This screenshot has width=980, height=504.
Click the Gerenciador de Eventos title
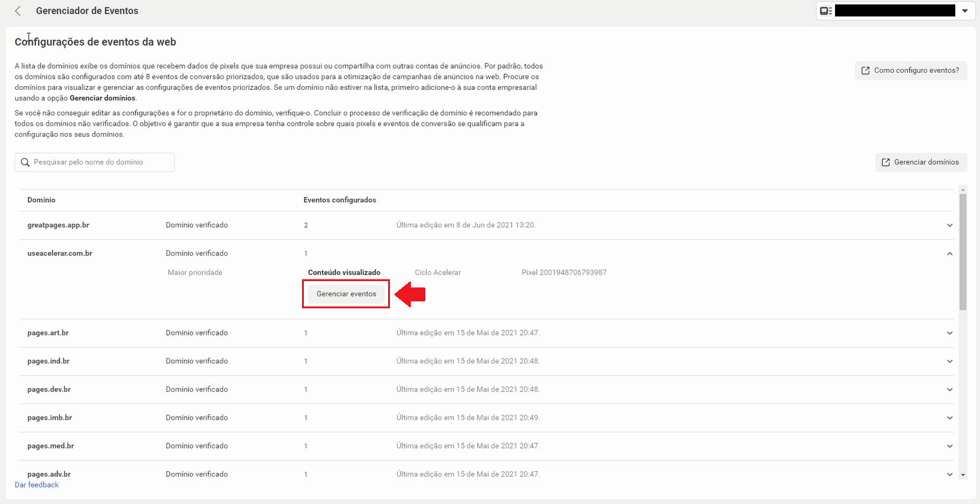(x=87, y=11)
